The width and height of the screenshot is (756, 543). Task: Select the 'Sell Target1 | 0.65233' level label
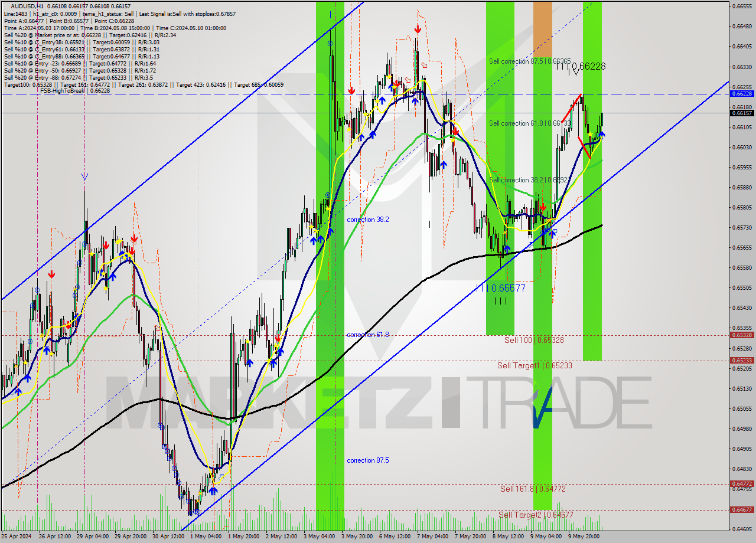point(535,366)
